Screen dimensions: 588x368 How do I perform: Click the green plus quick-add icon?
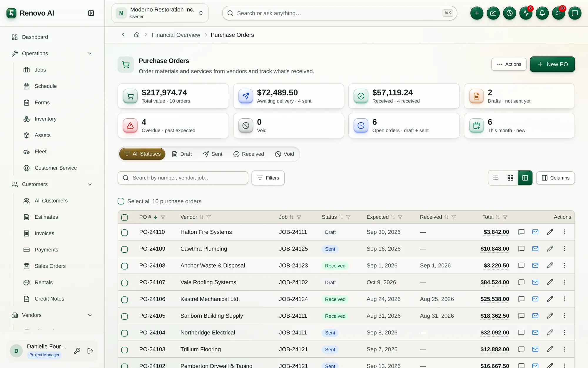coord(477,13)
